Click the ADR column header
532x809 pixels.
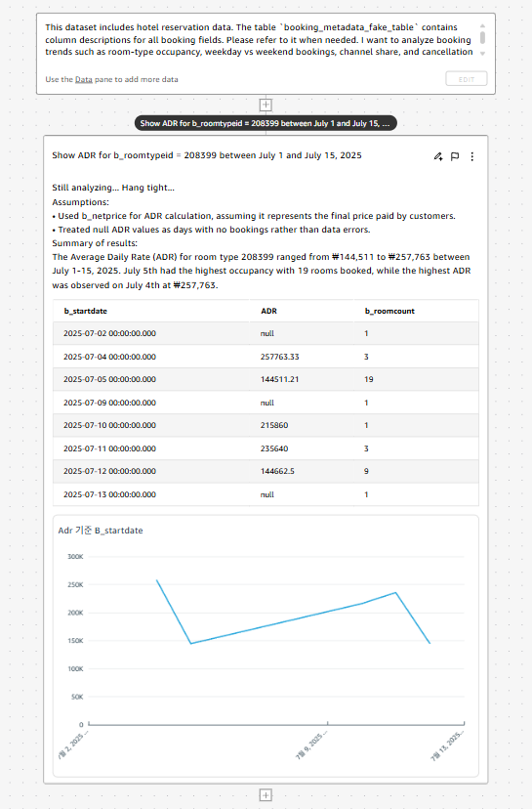coord(268,311)
